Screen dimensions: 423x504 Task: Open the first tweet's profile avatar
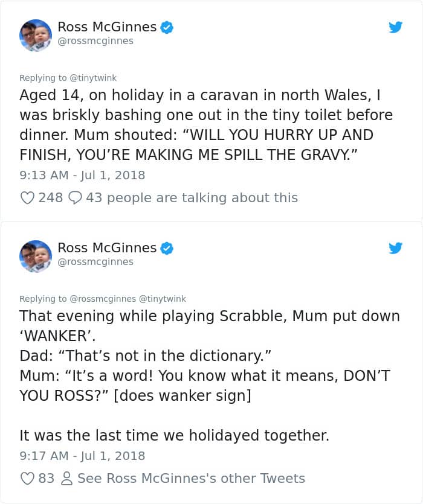coord(36,35)
